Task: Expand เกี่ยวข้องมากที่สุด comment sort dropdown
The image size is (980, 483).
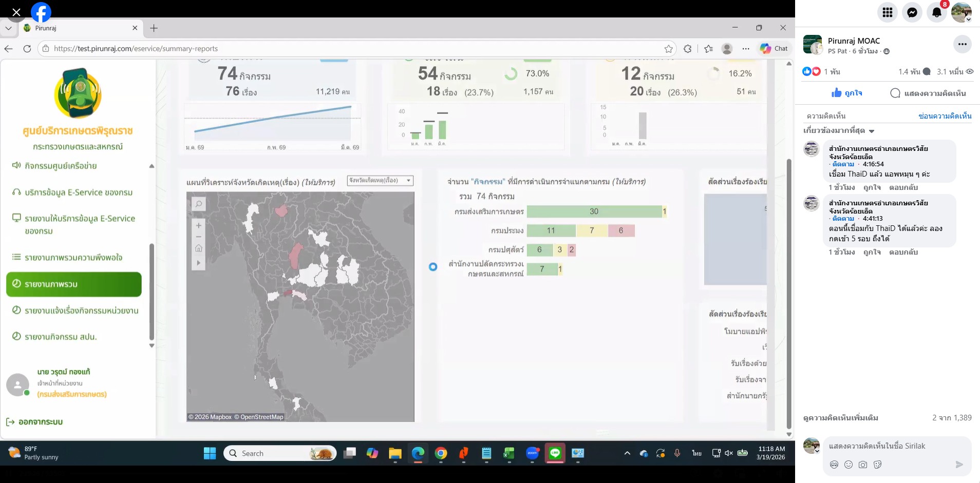Action: (839, 131)
